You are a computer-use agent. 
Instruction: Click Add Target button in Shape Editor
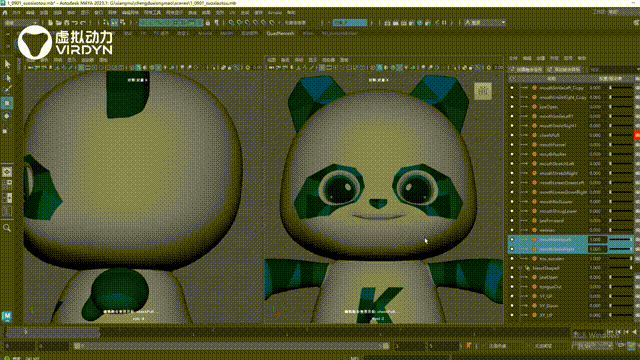(x=564, y=69)
